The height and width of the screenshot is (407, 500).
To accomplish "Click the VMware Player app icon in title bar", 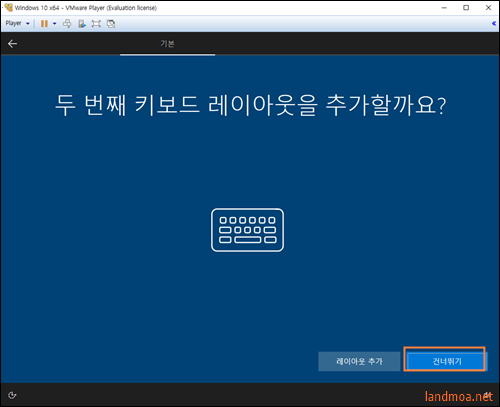I will coord(8,7).
